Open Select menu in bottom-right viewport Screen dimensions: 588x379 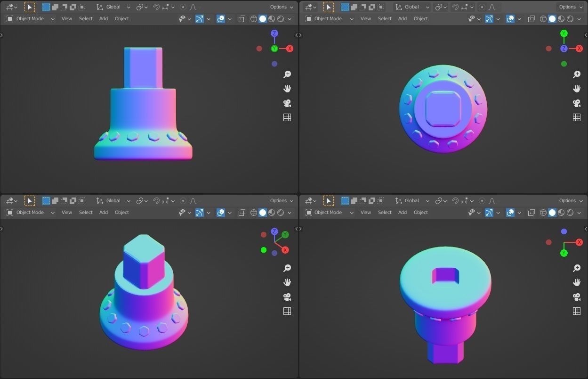385,213
